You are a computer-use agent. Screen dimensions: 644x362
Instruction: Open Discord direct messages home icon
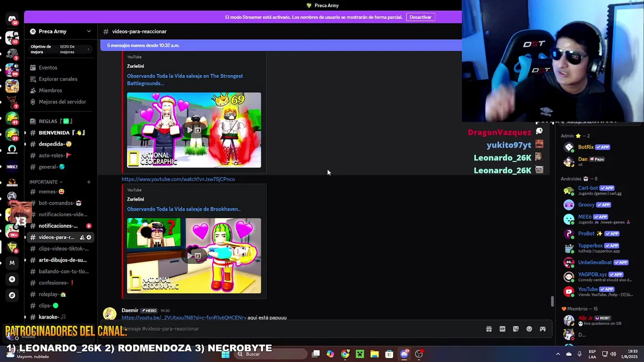[x=12, y=20]
